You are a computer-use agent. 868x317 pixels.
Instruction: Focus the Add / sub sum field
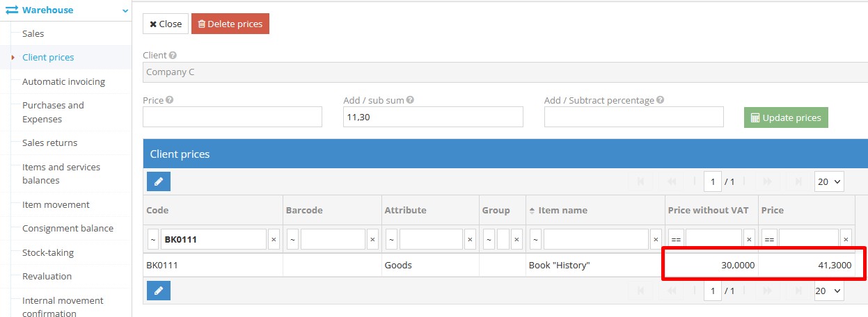432,117
